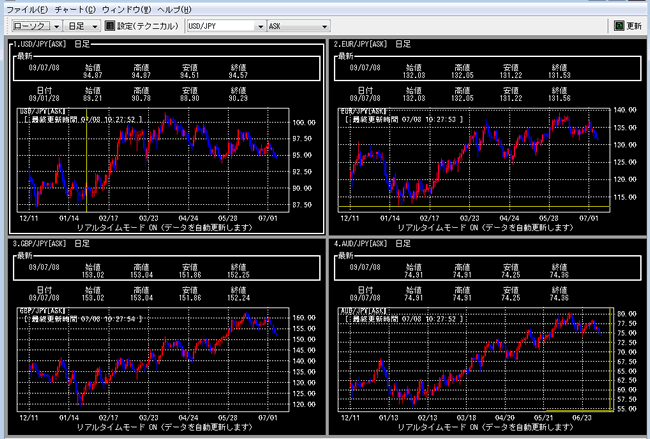
Task: Click the GBP/JPY candlestick chart area
Action: 153,359
